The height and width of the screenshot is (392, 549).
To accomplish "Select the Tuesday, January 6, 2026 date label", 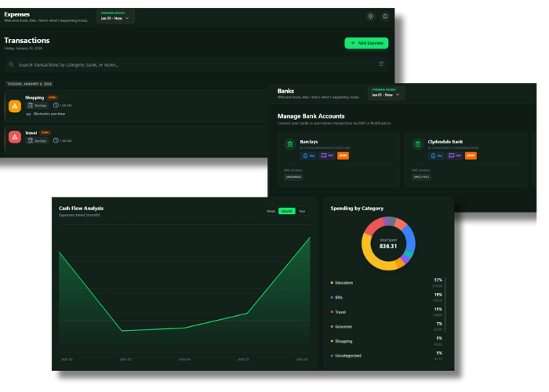I will (x=30, y=84).
